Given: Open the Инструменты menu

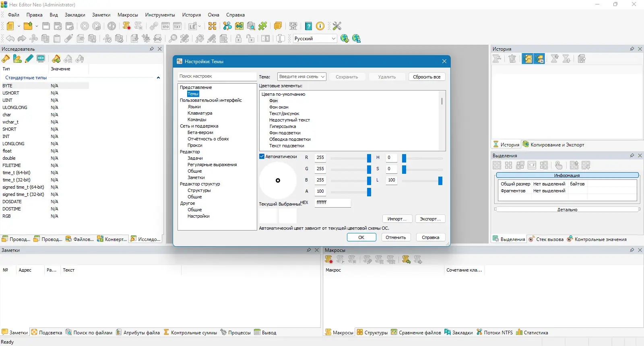Looking at the screenshot, I should 160,15.
